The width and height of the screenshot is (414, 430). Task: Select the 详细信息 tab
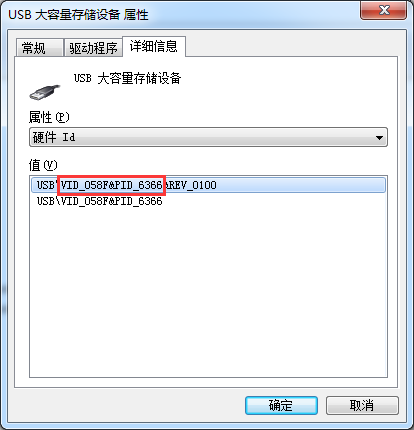tap(154, 46)
